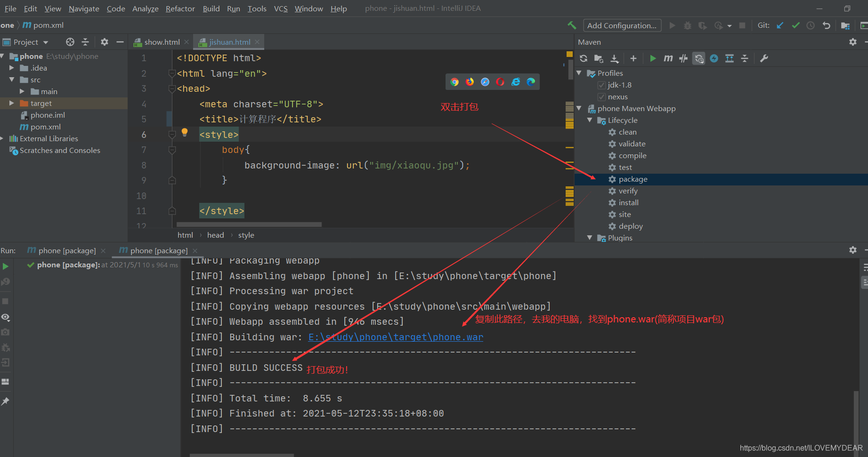The image size is (868, 457).
Task: Open the Refactor menu
Action: tap(180, 8)
